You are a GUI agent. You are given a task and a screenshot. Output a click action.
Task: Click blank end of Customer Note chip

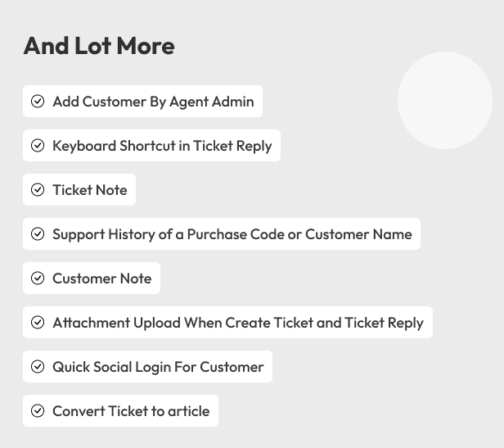[x=156, y=278]
